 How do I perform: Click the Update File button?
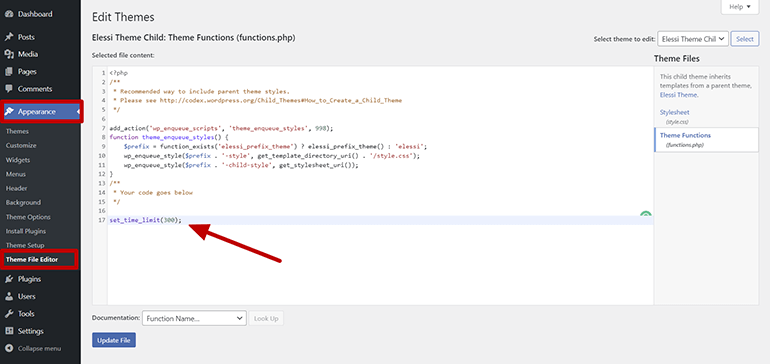click(x=114, y=340)
